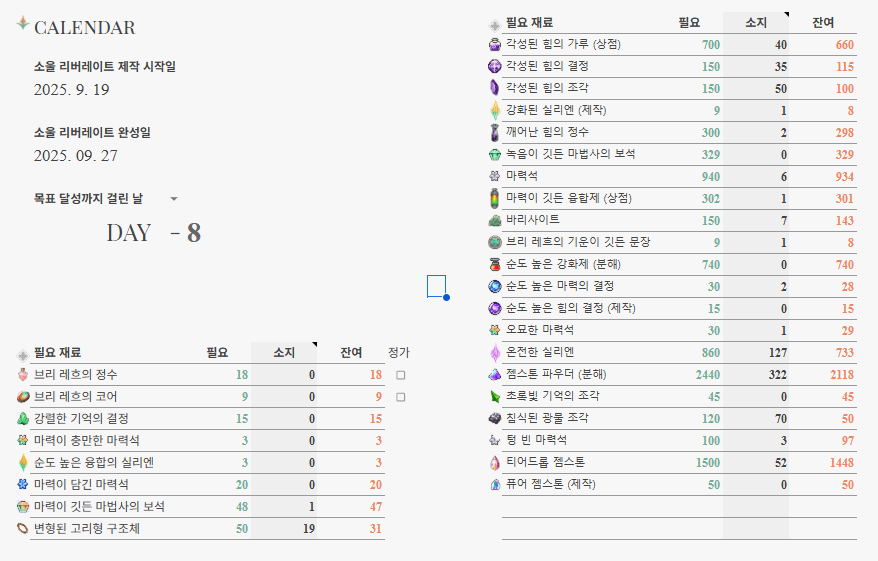Click the CALENDAR heading
This screenshot has height=561, width=878.
pos(85,27)
